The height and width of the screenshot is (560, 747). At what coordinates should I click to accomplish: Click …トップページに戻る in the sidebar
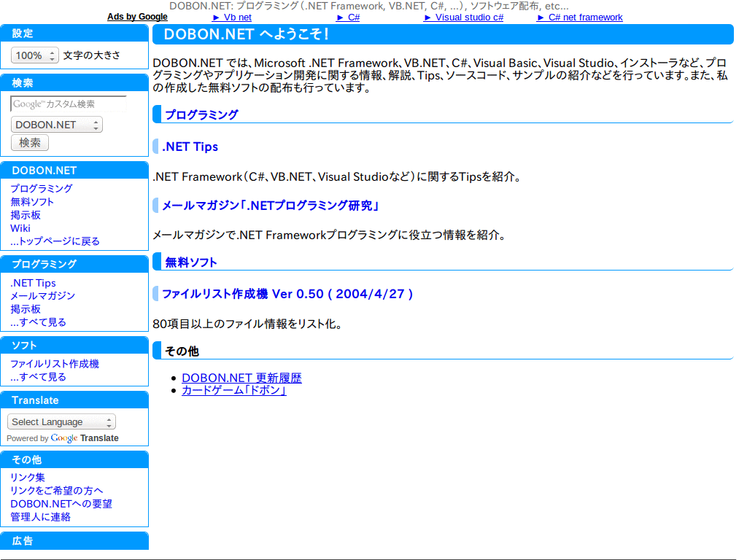tap(55, 241)
